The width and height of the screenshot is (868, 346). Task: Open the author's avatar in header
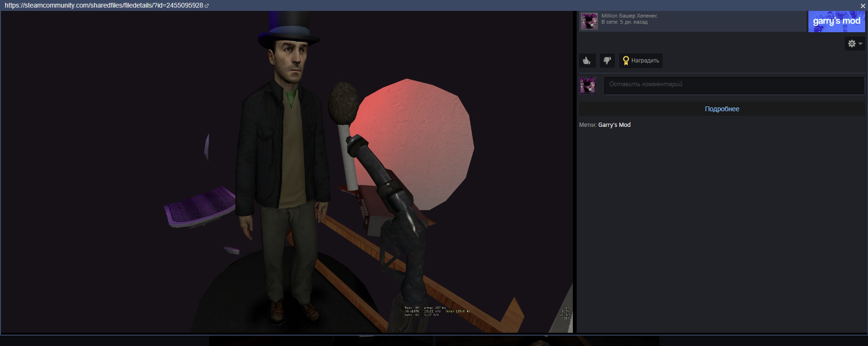tap(589, 21)
